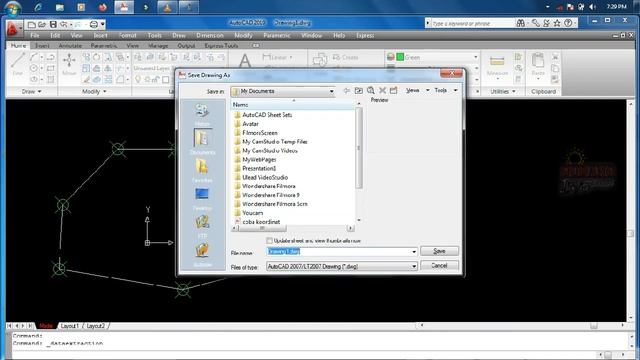Switch to the Layout2 drawing tab
Image resolution: width=640 pixels, height=360 pixels.
pyautogui.click(x=96, y=326)
